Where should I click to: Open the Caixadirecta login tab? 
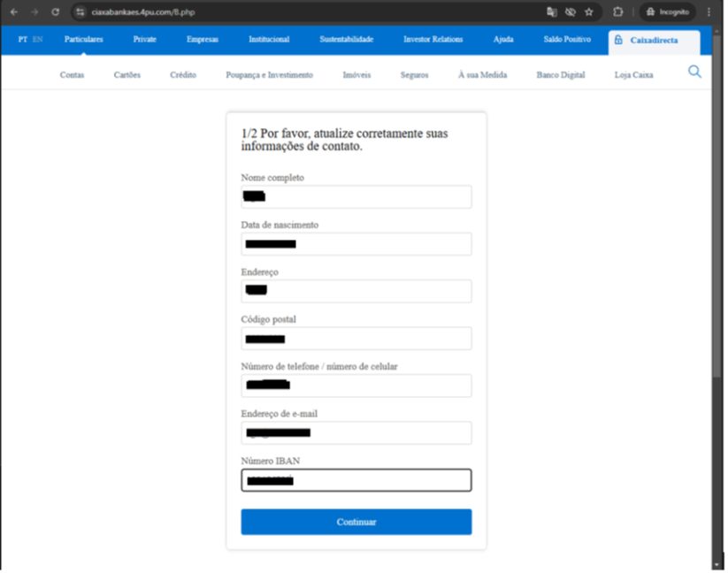[653, 41]
